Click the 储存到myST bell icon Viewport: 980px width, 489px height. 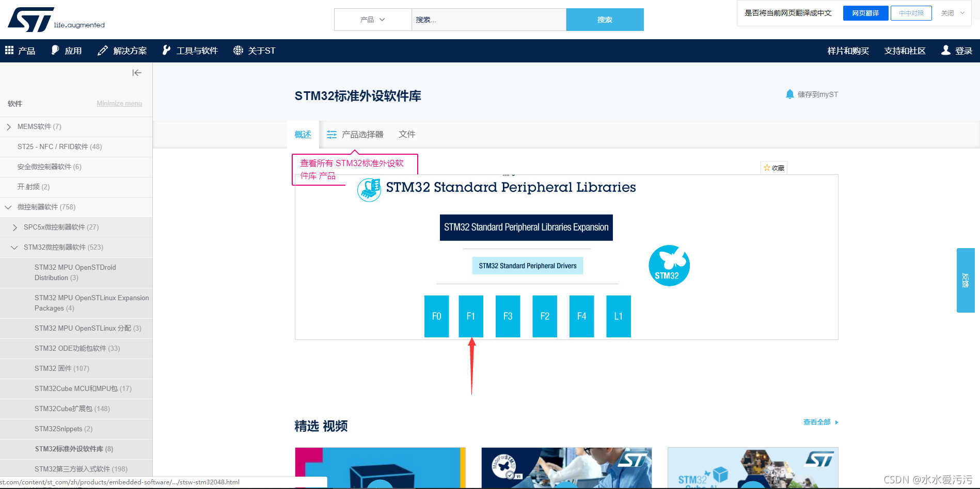tap(789, 94)
